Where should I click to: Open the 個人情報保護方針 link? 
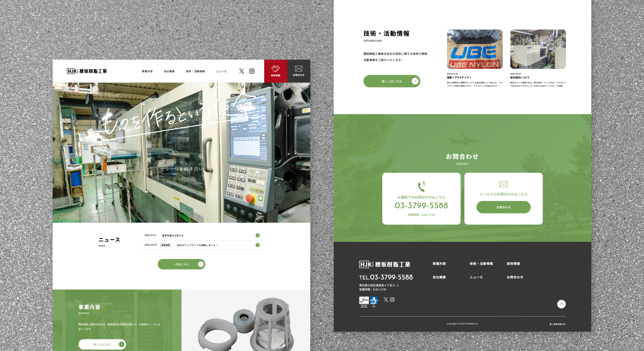[x=558, y=324]
